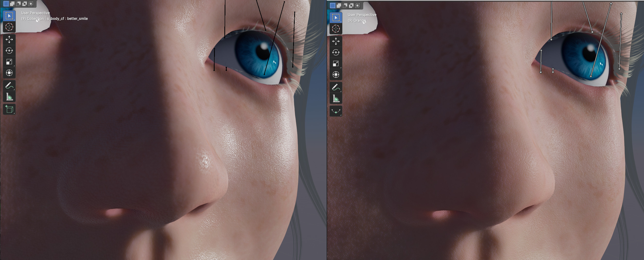Choose extend selection mode in right viewport header
The width and height of the screenshot is (644, 260).
click(339, 5)
